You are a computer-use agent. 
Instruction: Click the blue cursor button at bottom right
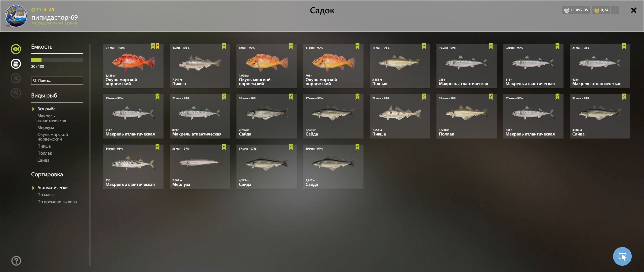coord(622,256)
